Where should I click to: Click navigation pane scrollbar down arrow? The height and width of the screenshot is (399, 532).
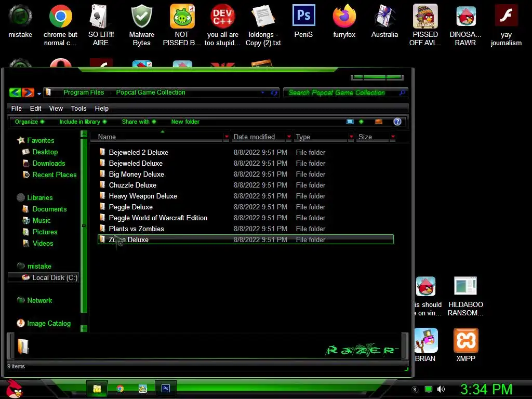point(84,328)
